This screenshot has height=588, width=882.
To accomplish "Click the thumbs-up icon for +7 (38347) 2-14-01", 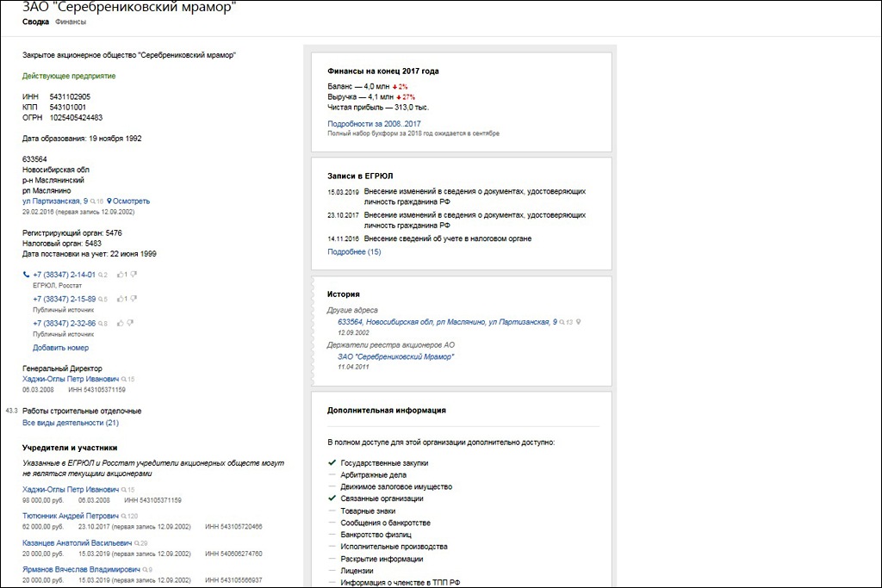I will click(118, 275).
